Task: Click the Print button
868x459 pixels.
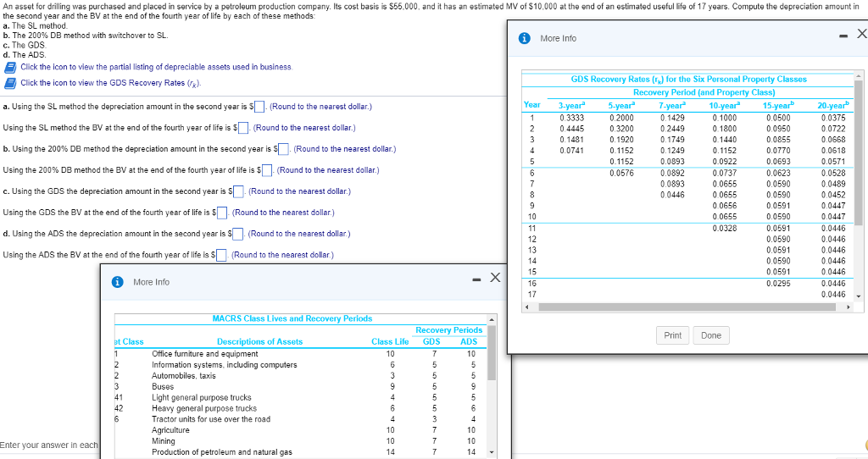Action: tap(672, 335)
